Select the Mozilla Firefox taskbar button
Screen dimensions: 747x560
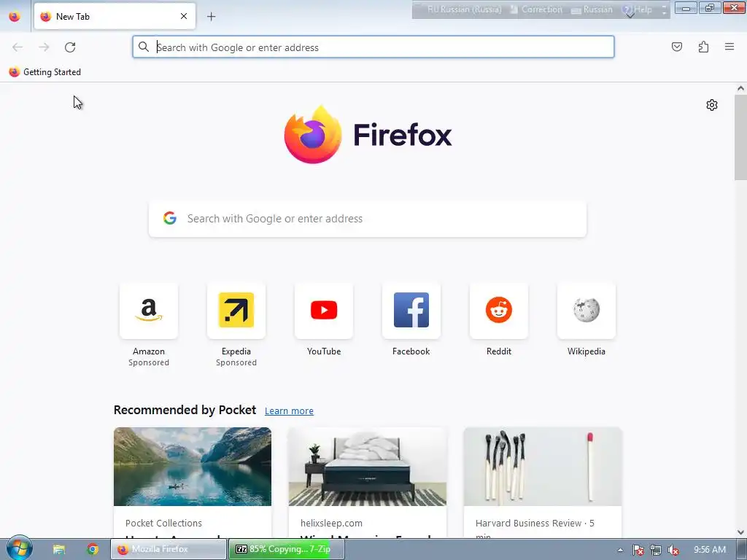click(169, 549)
